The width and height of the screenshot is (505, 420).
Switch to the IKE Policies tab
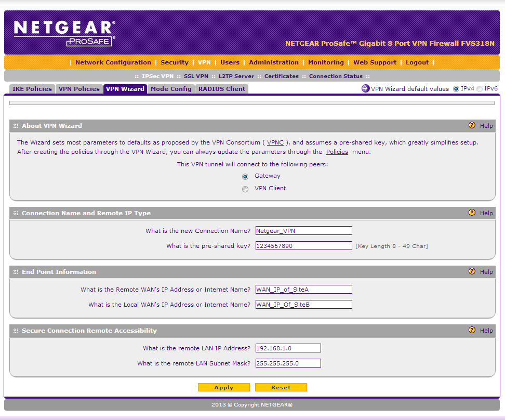tap(32, 89)
